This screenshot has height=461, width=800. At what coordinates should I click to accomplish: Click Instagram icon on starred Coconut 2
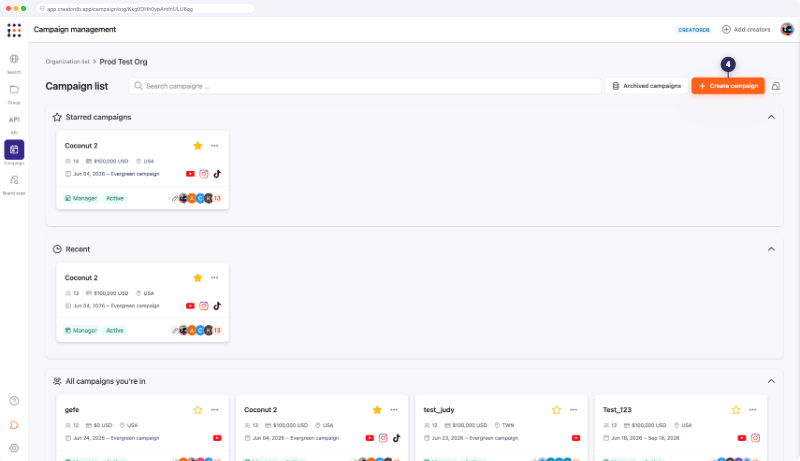204,174
